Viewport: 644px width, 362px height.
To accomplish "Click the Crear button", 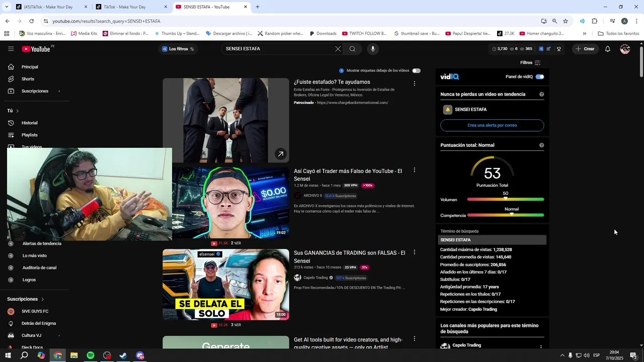I will click(x=585, y=49).
